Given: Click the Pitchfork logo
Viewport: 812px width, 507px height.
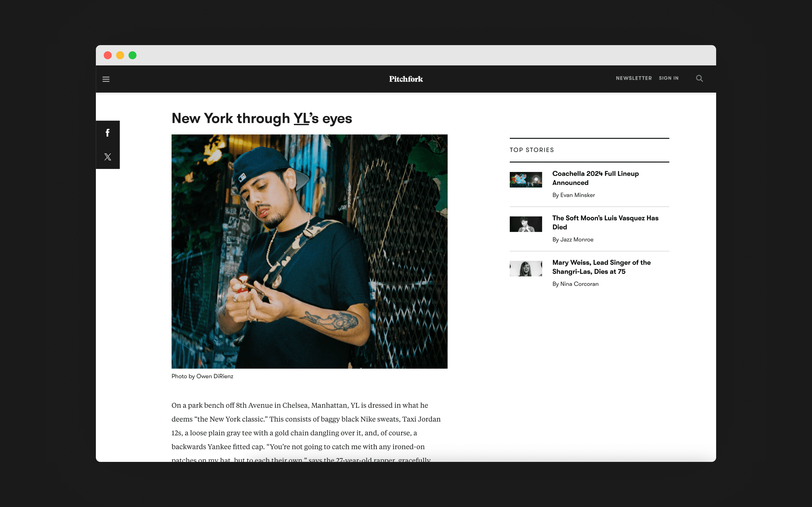Looking at the screenshot, I should (x=406, y=79).
